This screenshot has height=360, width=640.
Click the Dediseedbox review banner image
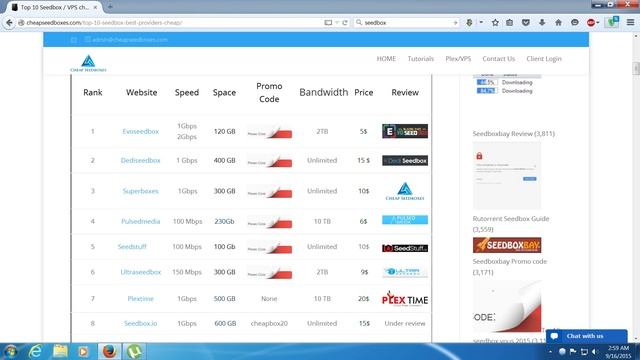coord(405,160)
